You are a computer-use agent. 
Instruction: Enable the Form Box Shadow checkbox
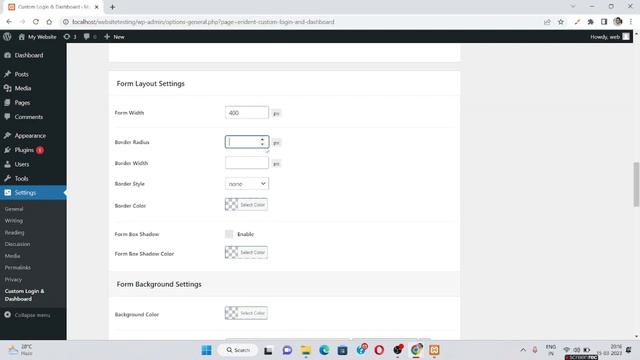click(229, 234)
